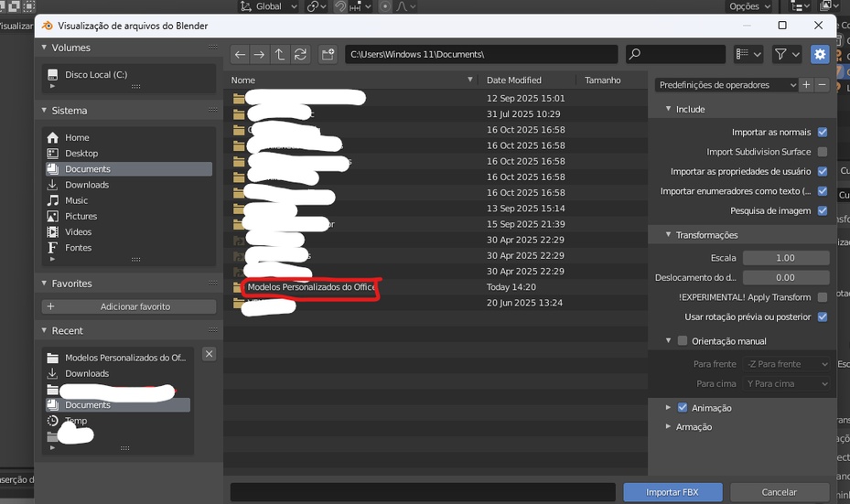Expand the Armação section
This screenshot has height=504, width=850.
(669, 427)
